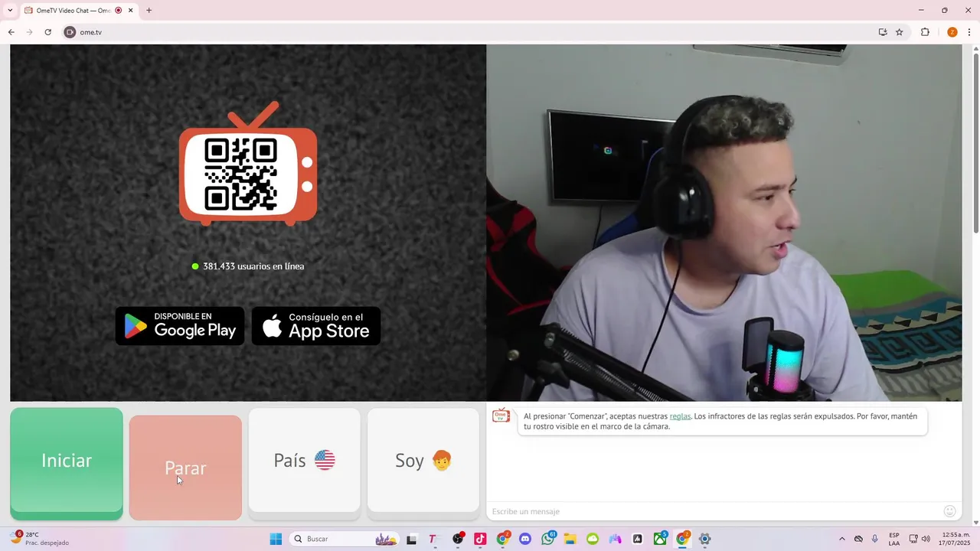The width and height of the screenshot is (980, 551).
Task: Click the OmeTV avatar icon in chat
Action: click(x=501, y=416)
